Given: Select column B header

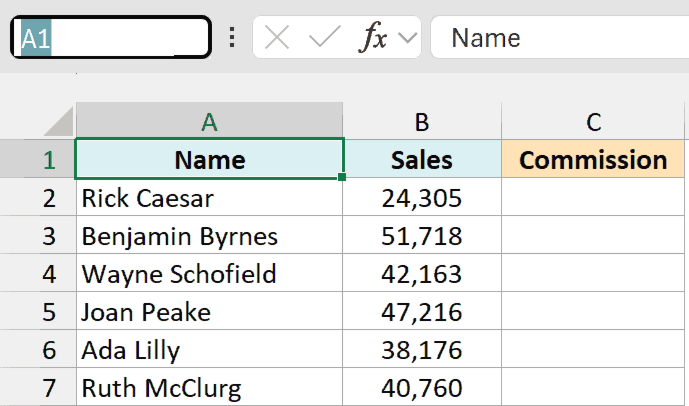Looking at the screenshot, I should (x=422, y=121).
